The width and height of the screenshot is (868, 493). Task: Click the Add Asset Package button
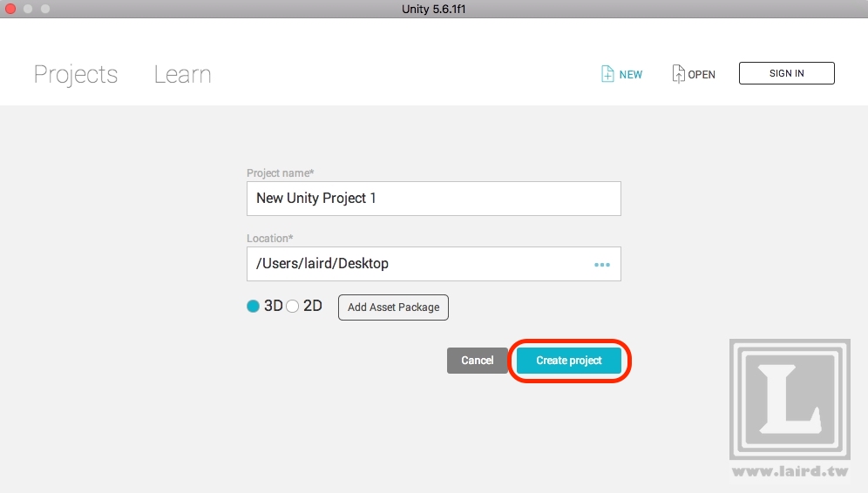393,307
